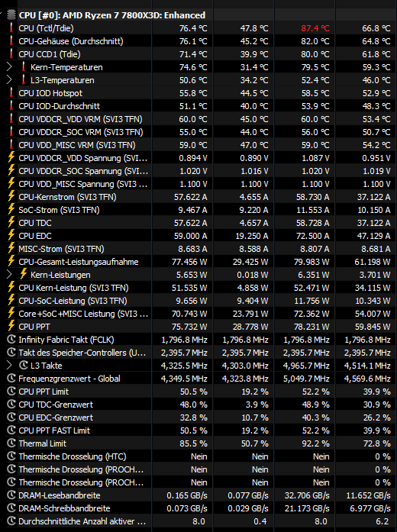Expand the L3 Takte group
Viewport: 397px width, 532px height.
(9, 365)
